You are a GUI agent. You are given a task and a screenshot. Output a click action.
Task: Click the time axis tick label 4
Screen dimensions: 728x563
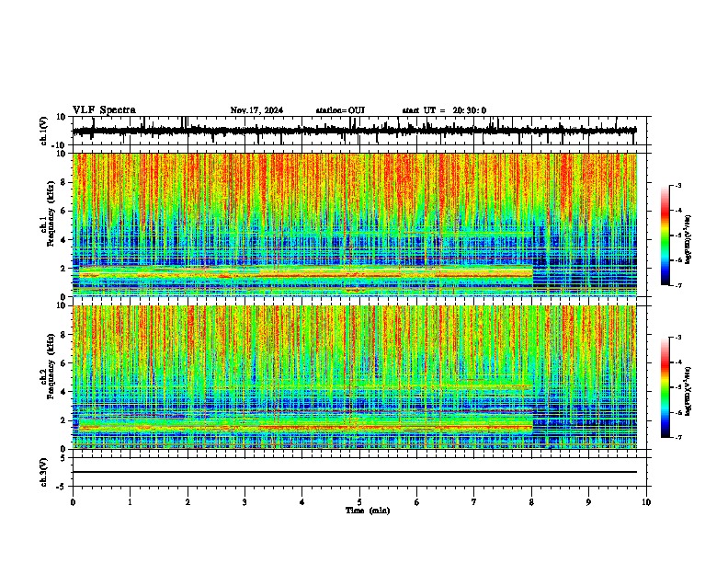302,502
